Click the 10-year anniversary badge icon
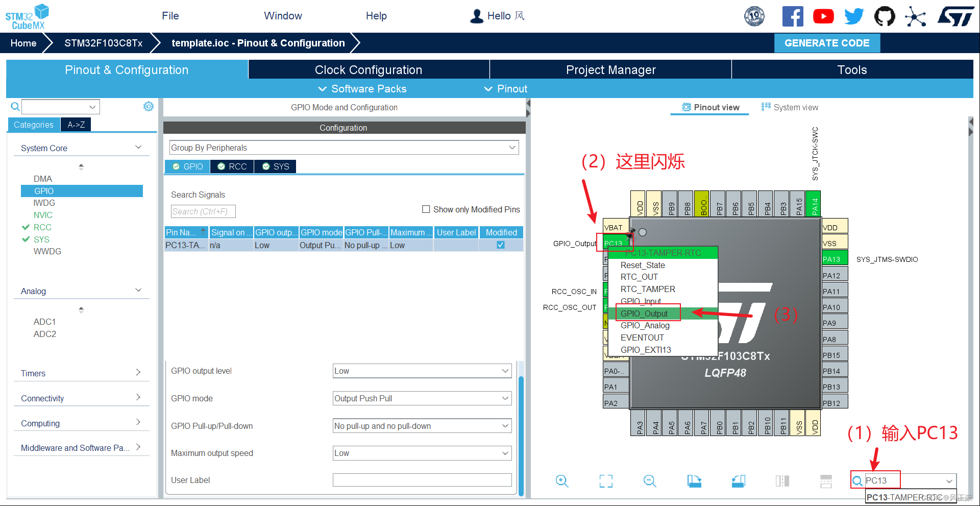Image resolution: width=980 pixels, height=506 pixels. 754,16
